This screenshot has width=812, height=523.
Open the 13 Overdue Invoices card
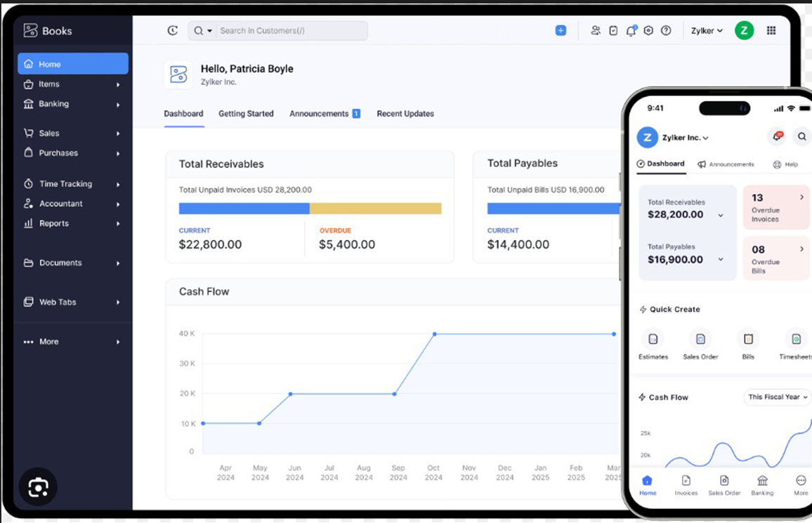coord(775,208)
